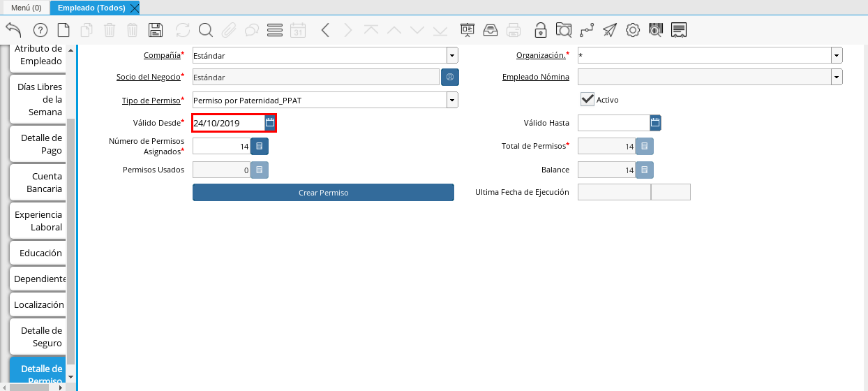Image resolution: width=868 pixels, height=391 pixels.
Task: Click the barcode product info icon
Action: 656,30
